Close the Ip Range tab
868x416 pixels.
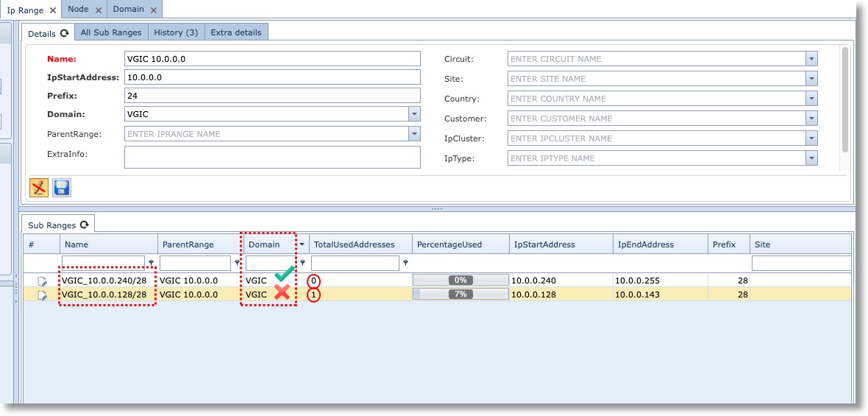52,10
